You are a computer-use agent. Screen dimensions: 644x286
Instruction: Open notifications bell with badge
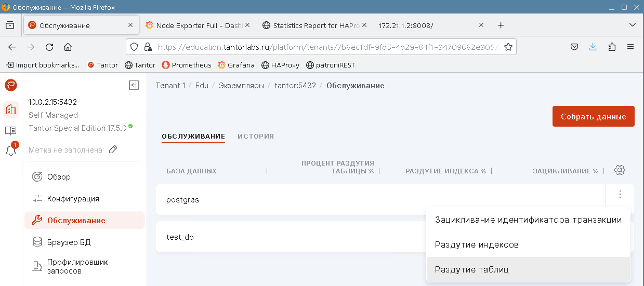coord(11,151)
